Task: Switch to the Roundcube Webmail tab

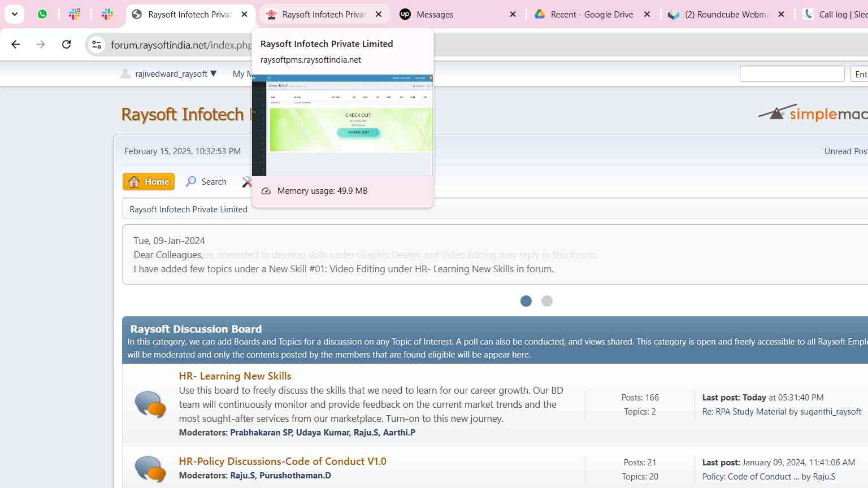Action: tap(727, 15)
